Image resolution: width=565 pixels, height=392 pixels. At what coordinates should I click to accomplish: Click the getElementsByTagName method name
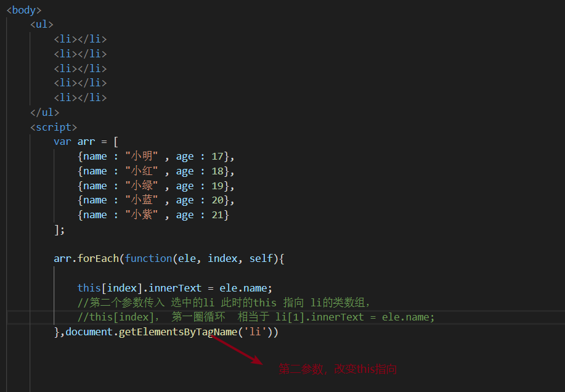(x=177, y=332)
